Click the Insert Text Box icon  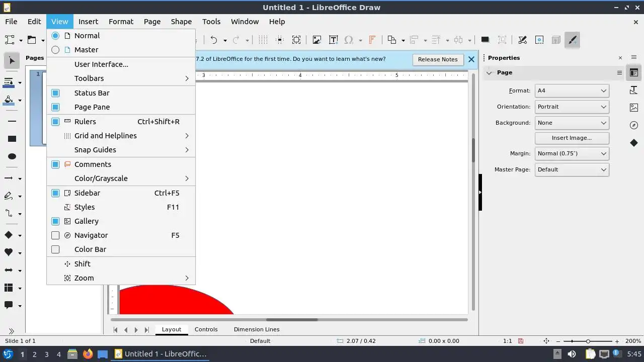click(x=333, y=40)
